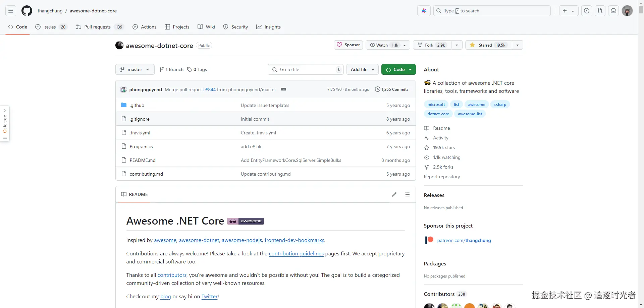
Task: Open the Projects tab
Action: [x=177, y=27]
